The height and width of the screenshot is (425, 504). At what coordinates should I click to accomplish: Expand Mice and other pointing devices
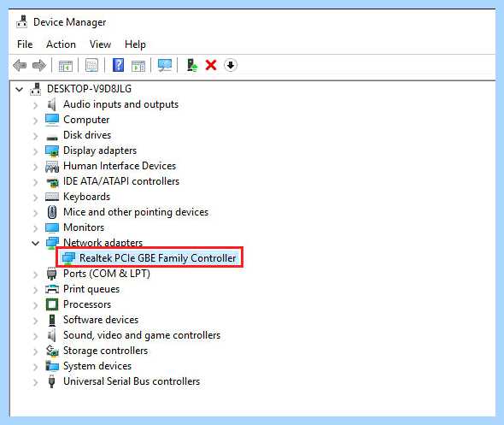35,213
